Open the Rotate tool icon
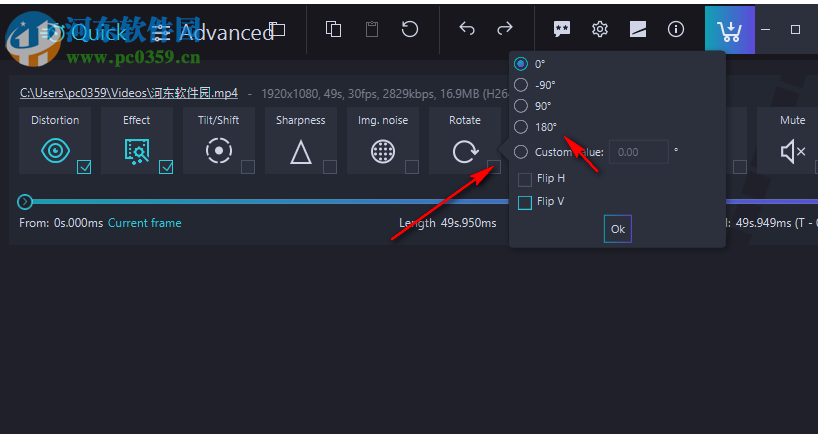Viewport: 818px width, 434px height. click(465, 152)
